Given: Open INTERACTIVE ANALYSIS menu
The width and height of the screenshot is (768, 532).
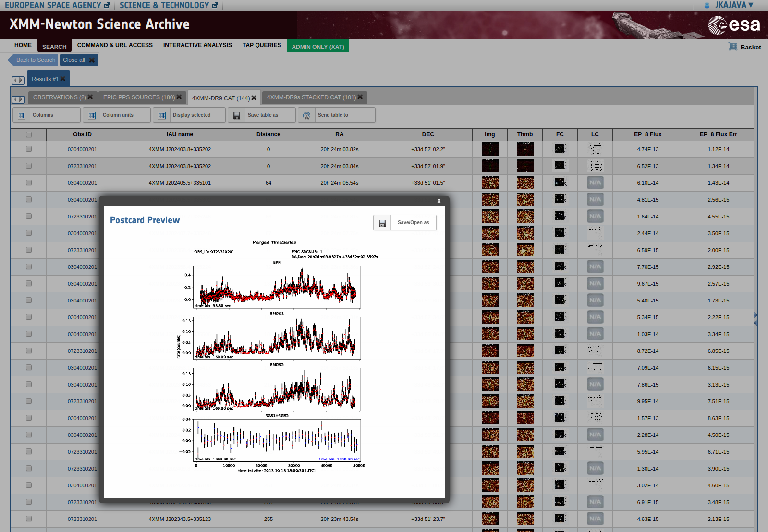Looking at the screenshot, I should tap(197, 45).
